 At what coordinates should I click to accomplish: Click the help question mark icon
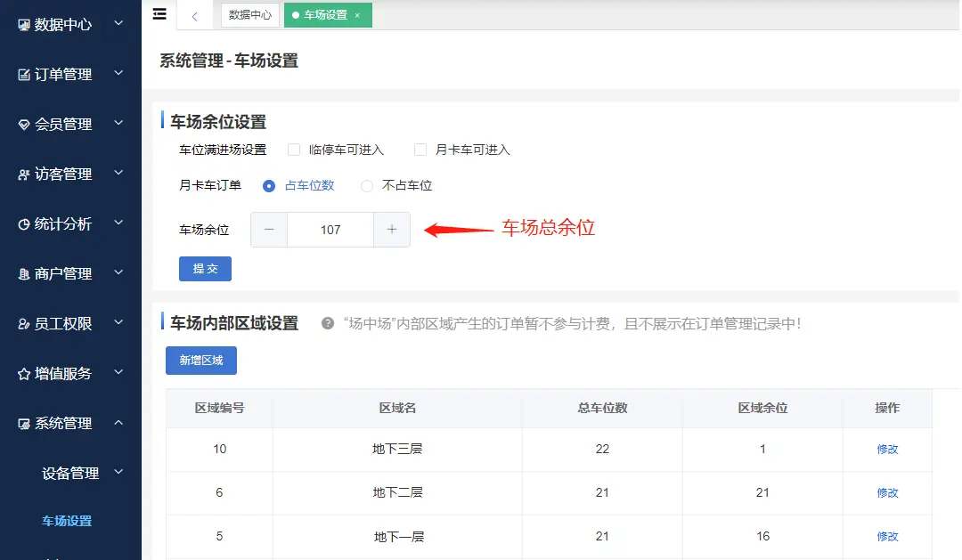(x=328, y=323)
